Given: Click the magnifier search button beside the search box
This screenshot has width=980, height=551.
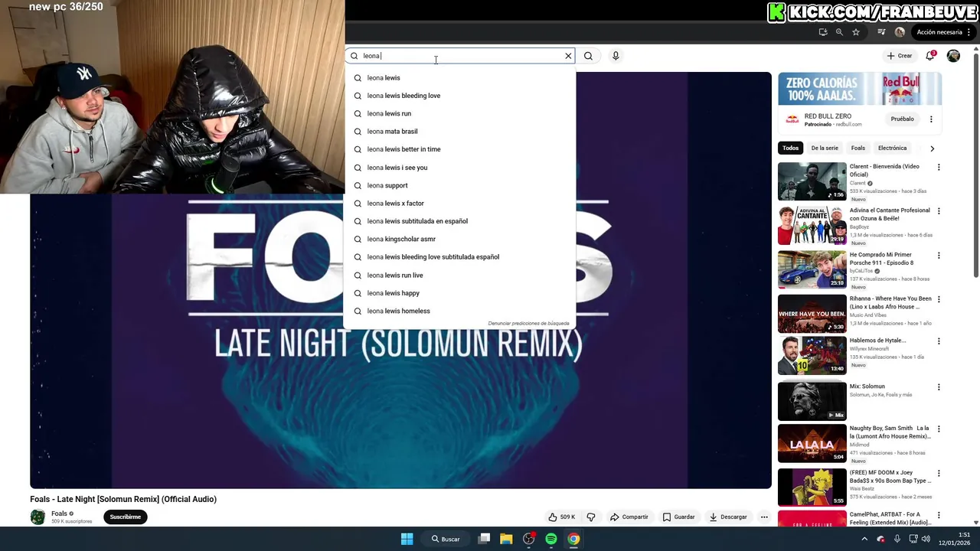Looking at the screenshot, I should pos(588,56).
